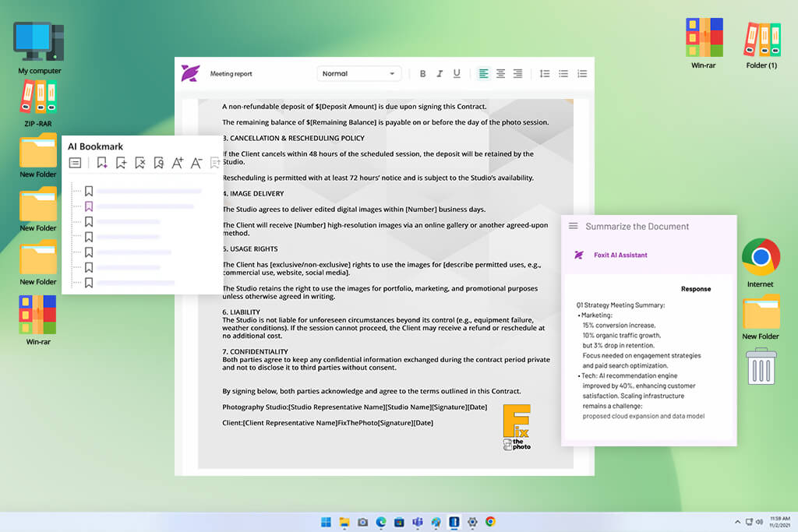The width and height of the screenshot is (798, 532).
Task: Open the bookmark options list icon
Action: 75,163
